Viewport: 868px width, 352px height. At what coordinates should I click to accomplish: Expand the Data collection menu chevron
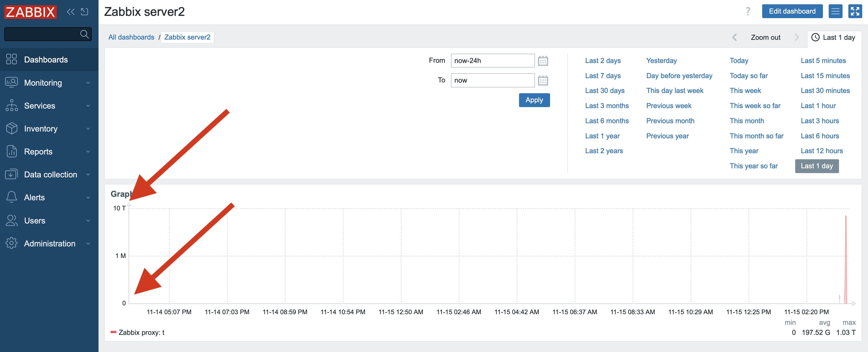pyautogui.click(x=88, y=174)
